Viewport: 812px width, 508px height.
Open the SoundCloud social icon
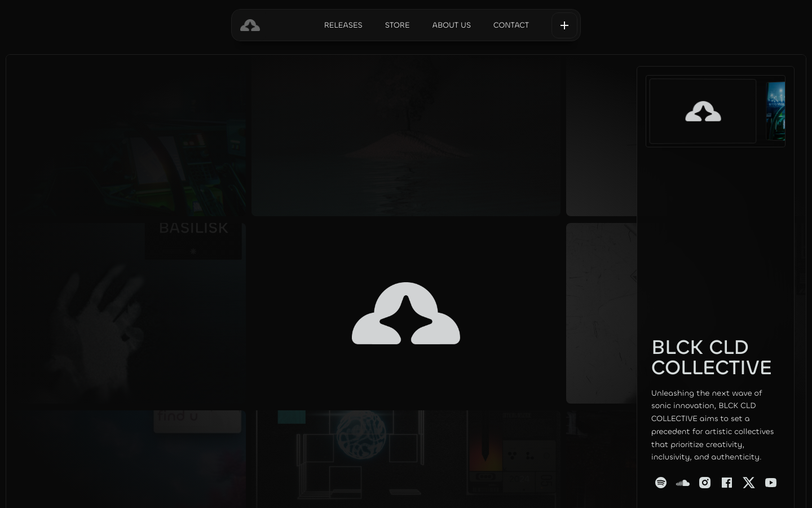tap(683, 483)
